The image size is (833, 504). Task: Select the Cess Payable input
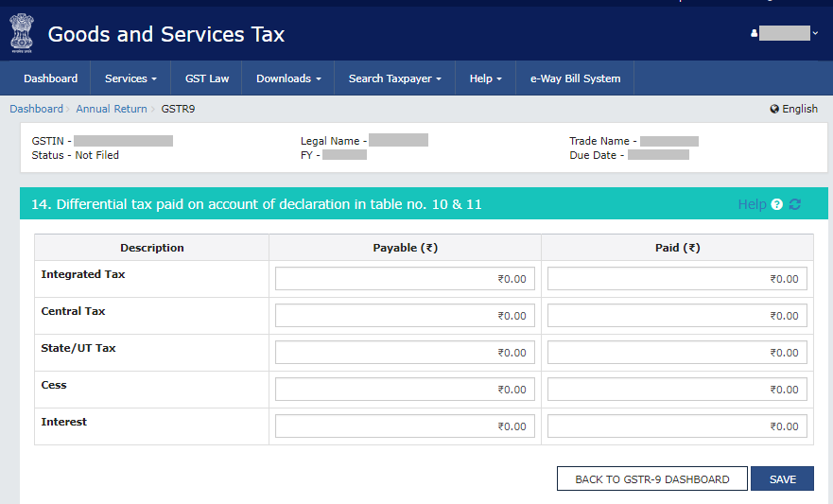click(x=405, y=390)
